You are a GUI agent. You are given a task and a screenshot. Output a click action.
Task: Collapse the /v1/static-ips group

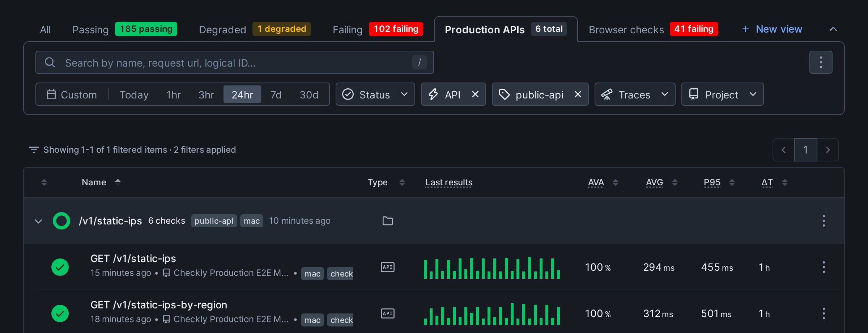click(38, 221)
